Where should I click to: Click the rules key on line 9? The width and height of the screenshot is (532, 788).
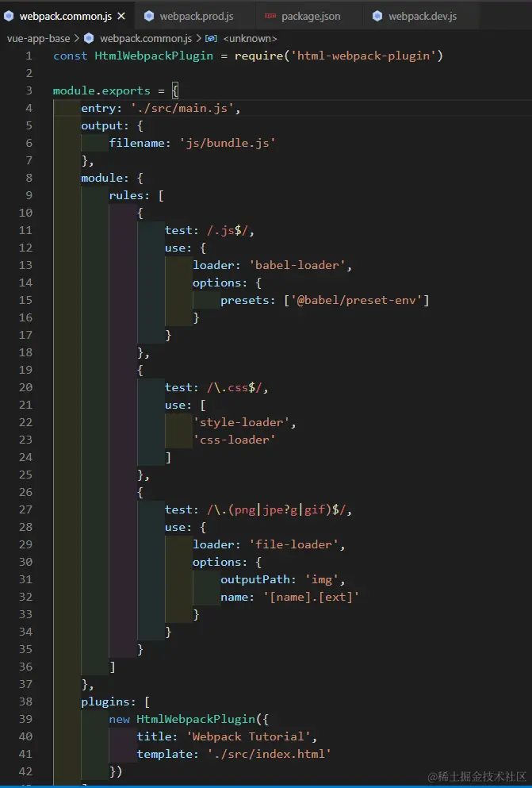tap(128, 195)
